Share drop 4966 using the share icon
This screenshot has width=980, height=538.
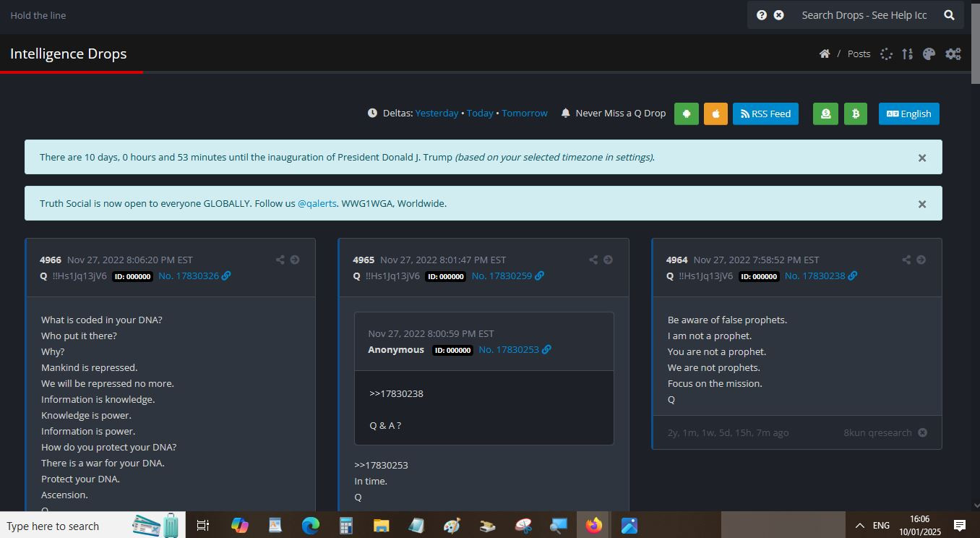[x=280, y=260]
